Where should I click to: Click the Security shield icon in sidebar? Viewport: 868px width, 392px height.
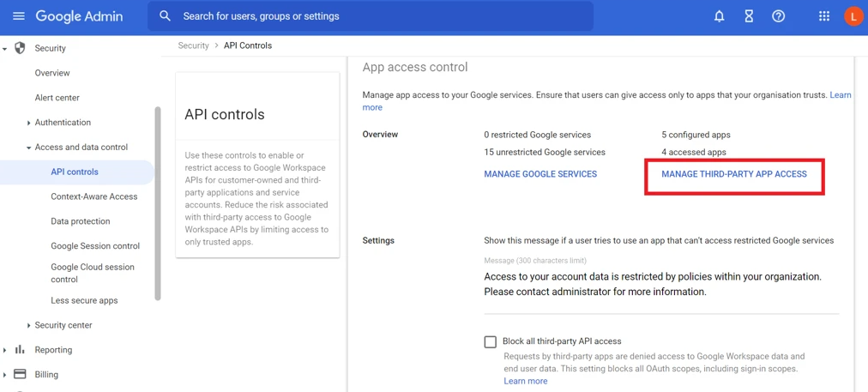coord(21,48)
